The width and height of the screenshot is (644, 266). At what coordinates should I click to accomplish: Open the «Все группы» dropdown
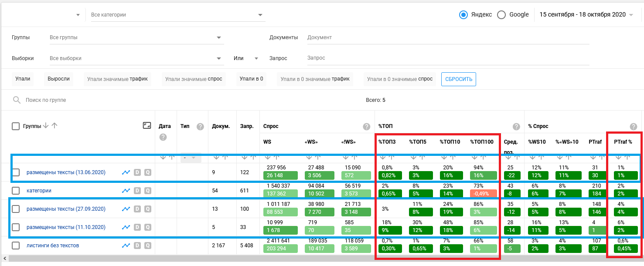click(x=136, y=37)
